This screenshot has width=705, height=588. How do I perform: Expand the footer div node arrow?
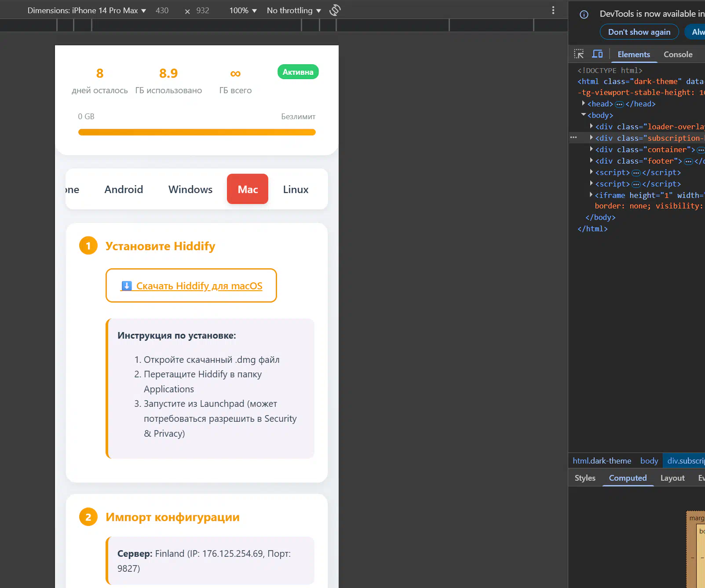[592, 161]
